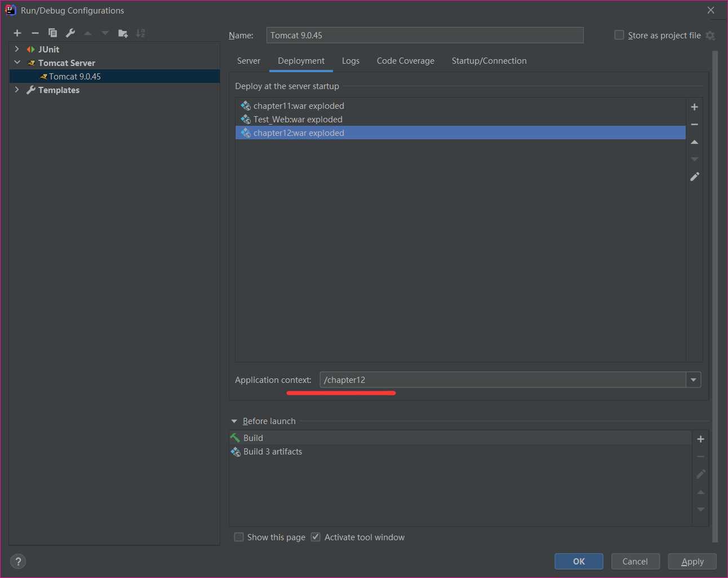Click the IntelliJ logo in title bar

(11, 10)
